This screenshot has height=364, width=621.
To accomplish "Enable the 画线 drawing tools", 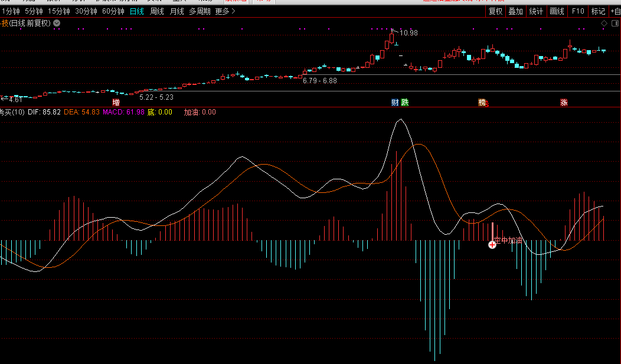I will pyautogui.click(x=557, y=11).
